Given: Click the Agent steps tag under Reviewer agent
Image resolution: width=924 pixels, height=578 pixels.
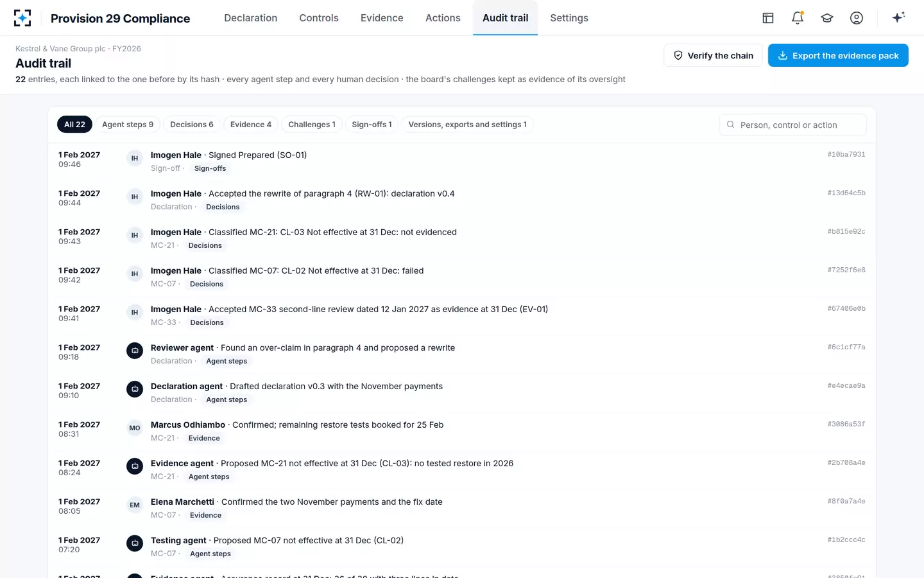Looking at the screenshot, I should [227, 361].
